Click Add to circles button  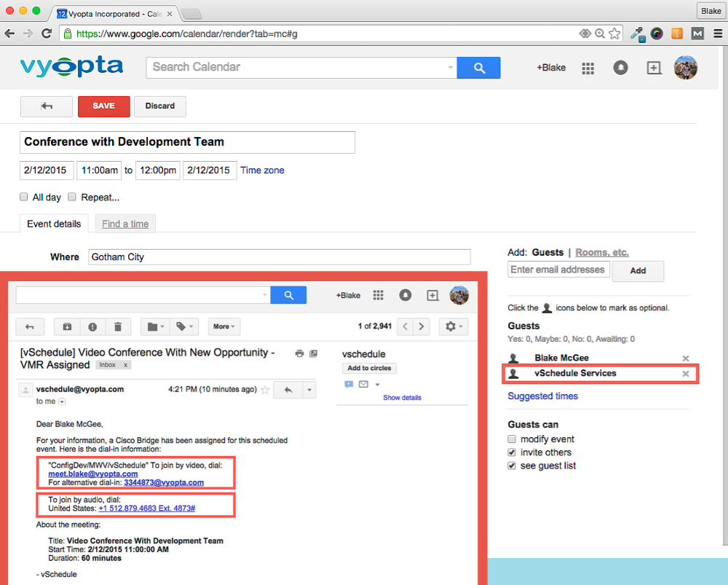click(x=369, y=369)
